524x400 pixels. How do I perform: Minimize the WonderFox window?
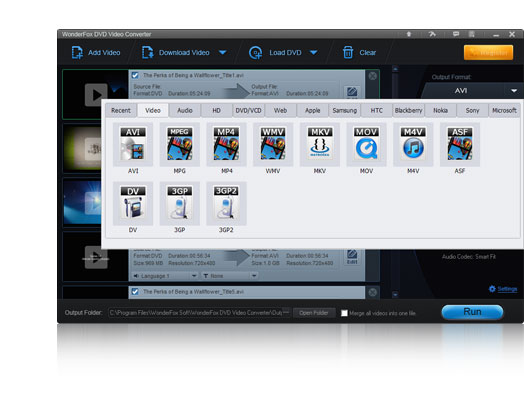tap(496, 35)
